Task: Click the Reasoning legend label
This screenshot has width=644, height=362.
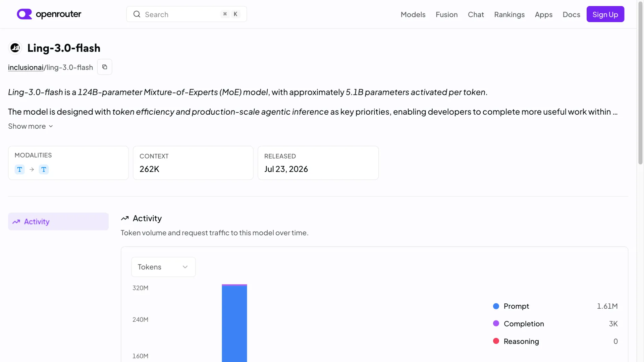Action: tap(521, 341)
